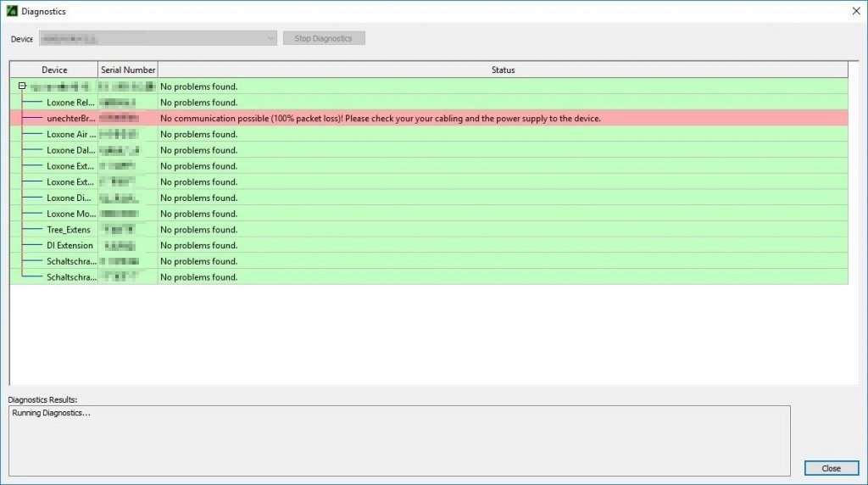Select the Loxone Rel... device row
The image size is (868, 485).
click(x=70, y=103)
